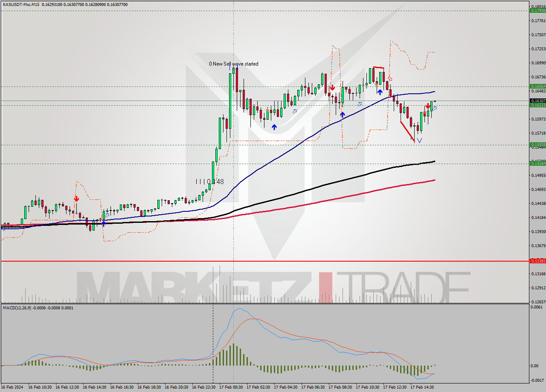Screen dimensions: 546x392
Task: Click the black 0.16307 current price tag
Action: [x=537, y=101]
